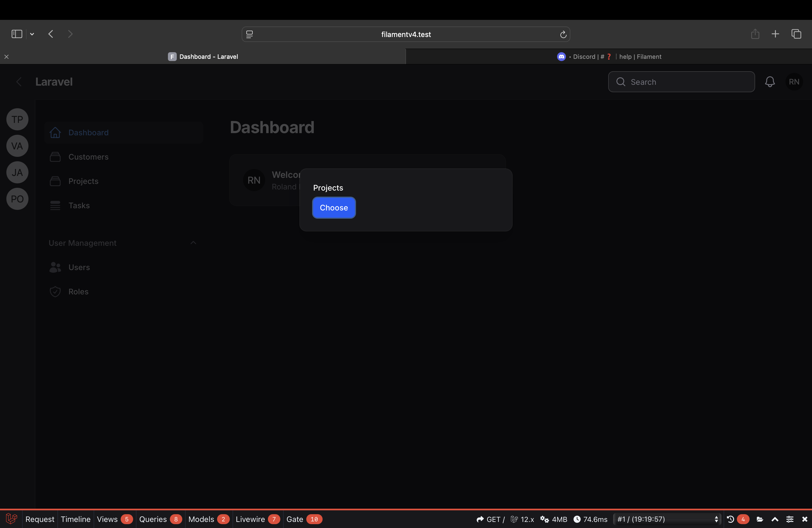Viewport: 812px width, 528px height.
Task: Open sidebar options dropdown arrow
Action: pos(32,34)
